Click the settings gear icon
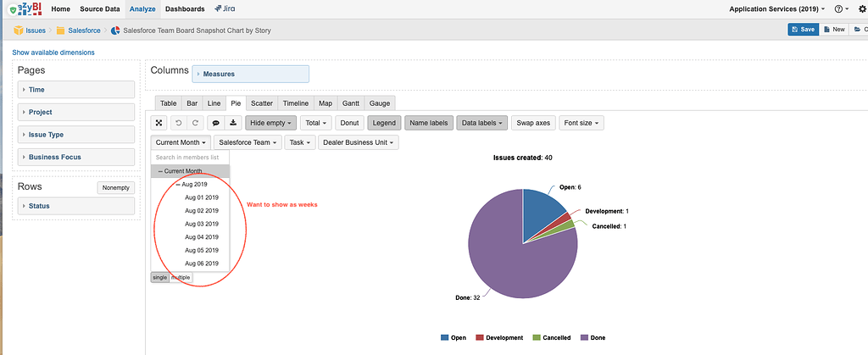Viewport: 868px width, 355px height. pyautogui.click(x=858, y=8)
